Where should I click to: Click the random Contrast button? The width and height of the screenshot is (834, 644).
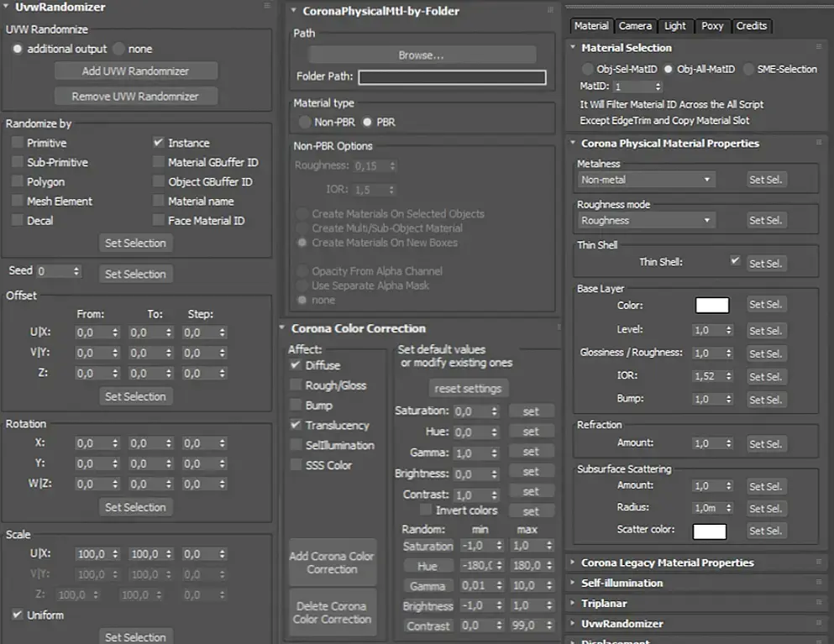[x=427, y=626]
